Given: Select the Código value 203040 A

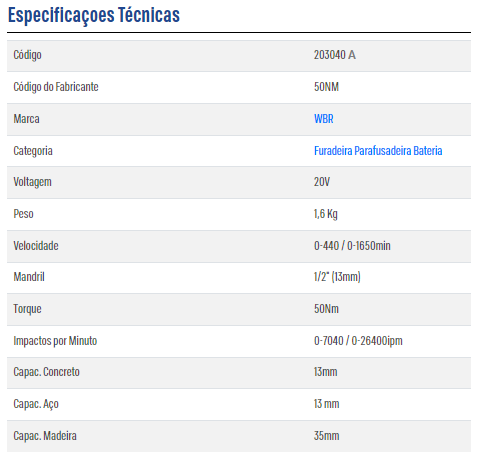Looking at the screenshot, I should [x=335, y=55].
